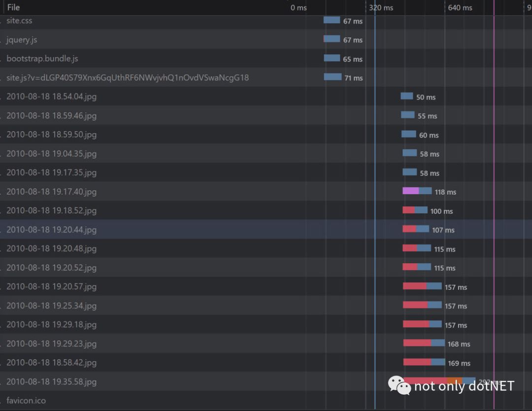The height and width of the screenshot is (411, 532).
Task: Click the 107 ms waterfall bar
Action: click(x=416, y=229)
